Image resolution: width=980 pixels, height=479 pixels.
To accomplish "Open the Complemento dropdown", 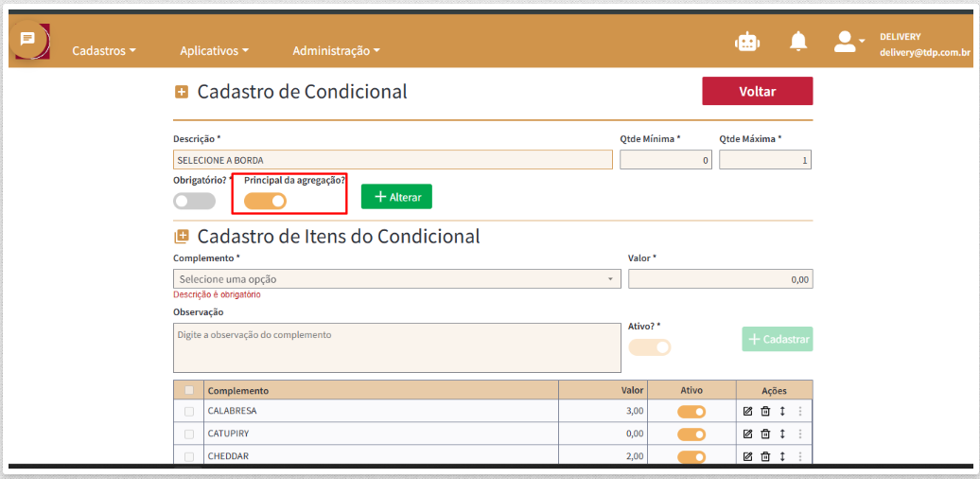I will 397,279.
